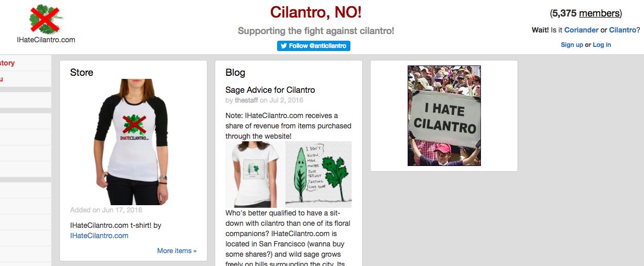Click IHateCilantro.com link in Store card
This screenshot has height=266, width=644.
coord(99,236)
